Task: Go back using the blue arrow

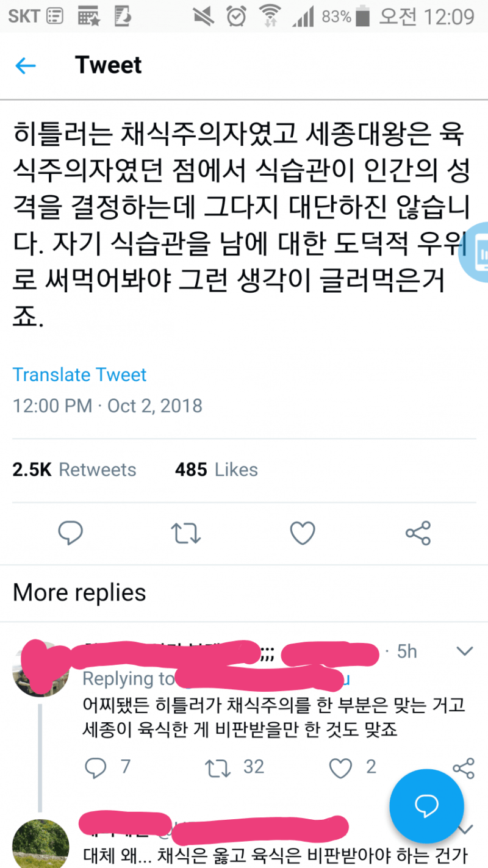Action: pos(26,66)
